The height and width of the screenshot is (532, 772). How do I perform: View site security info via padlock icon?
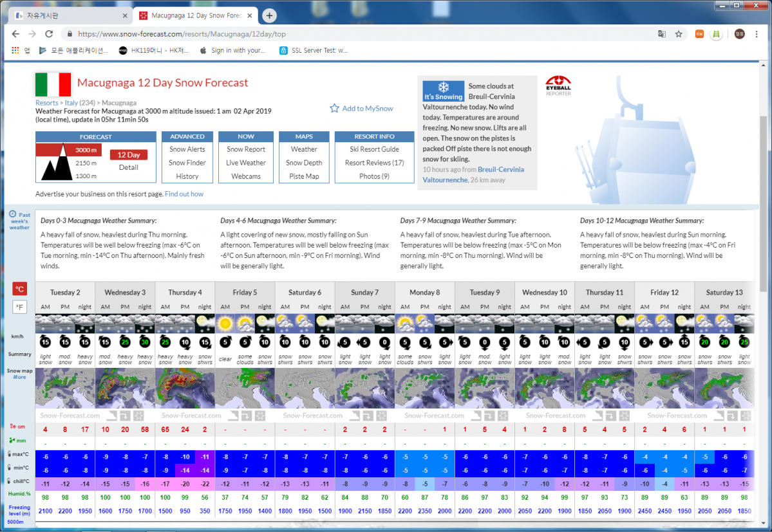click(x=70, y=34)
